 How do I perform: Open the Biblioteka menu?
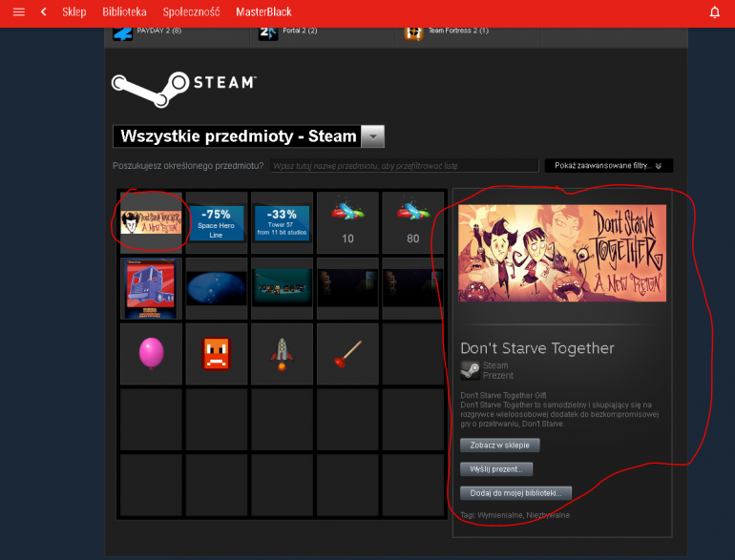tap(124, 11)
